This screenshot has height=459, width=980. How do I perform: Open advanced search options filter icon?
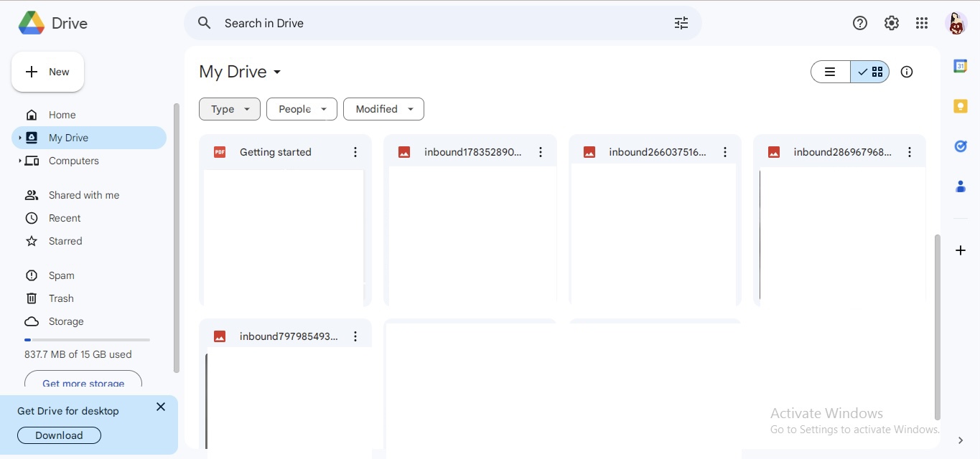pyautogui.click(x=681, y=23)
